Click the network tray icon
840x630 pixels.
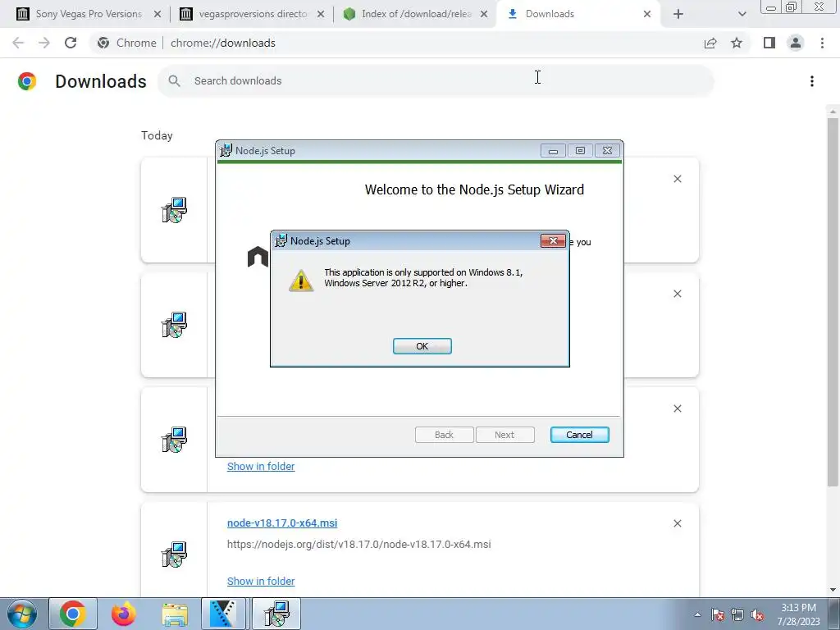point(737,614)
